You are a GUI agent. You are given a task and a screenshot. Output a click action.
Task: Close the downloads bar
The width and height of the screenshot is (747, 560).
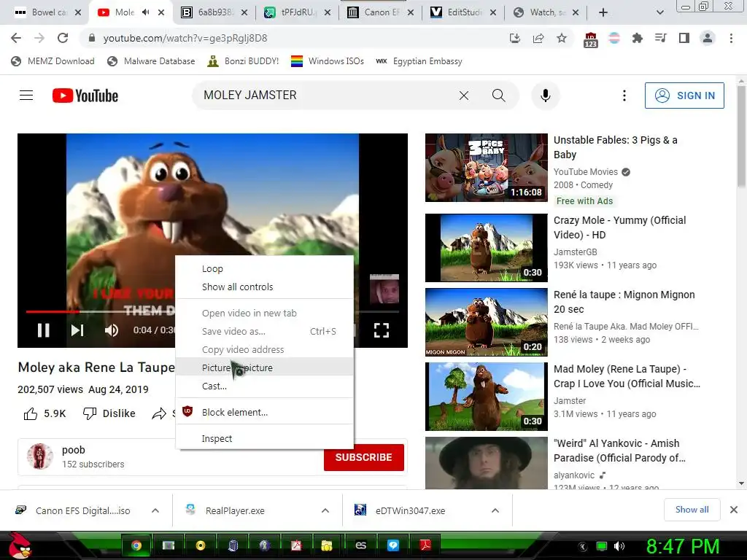tap(734, 510)
